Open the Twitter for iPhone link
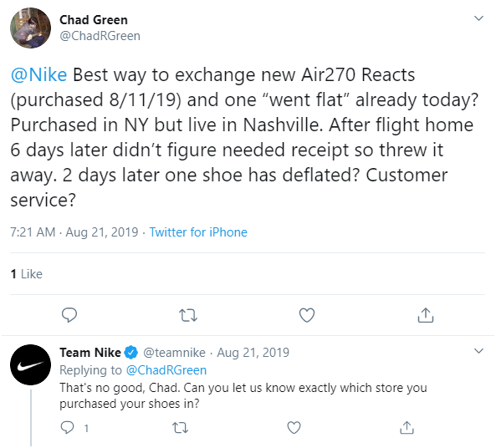This screenshot has width=496, height=448. (198, 232)
